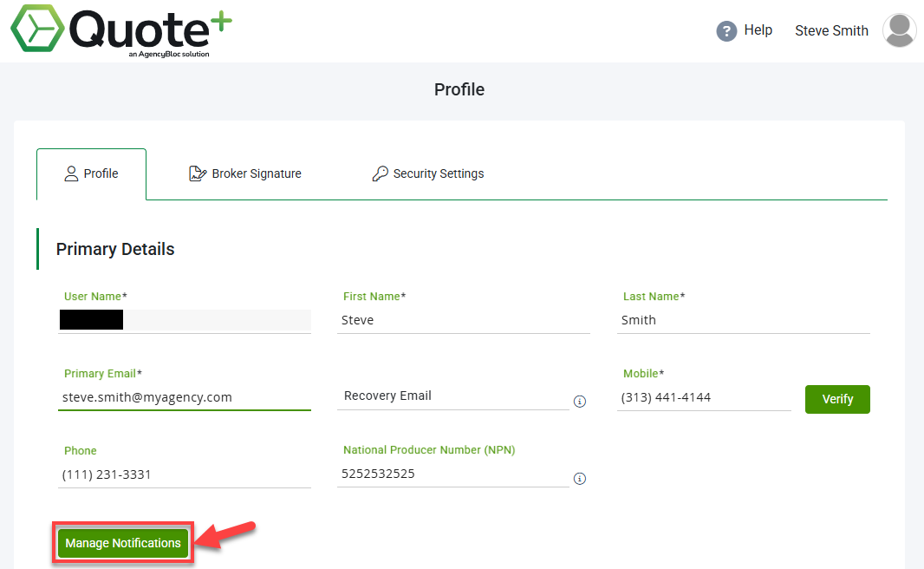Click the User Name field
924x569 pixels.
[x=185, y=320]
